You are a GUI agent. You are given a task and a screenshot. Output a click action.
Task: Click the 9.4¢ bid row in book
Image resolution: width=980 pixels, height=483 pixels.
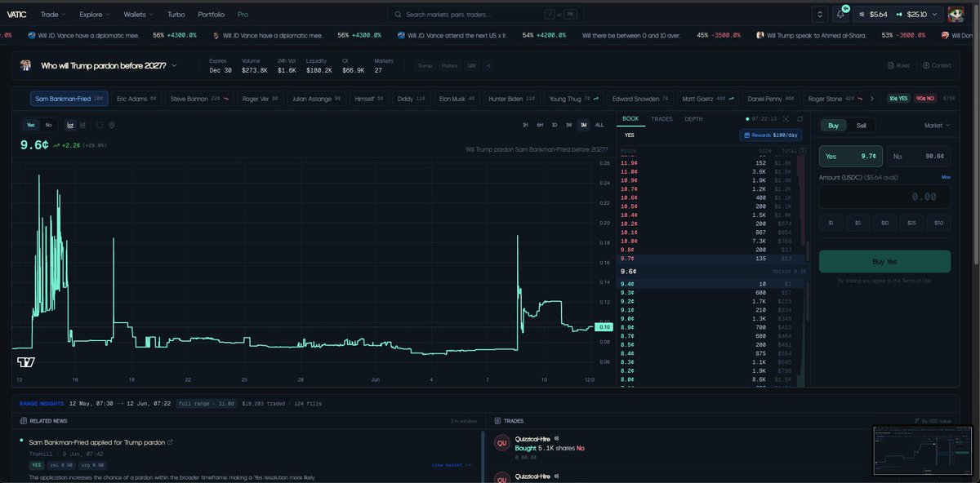[710, 284]
